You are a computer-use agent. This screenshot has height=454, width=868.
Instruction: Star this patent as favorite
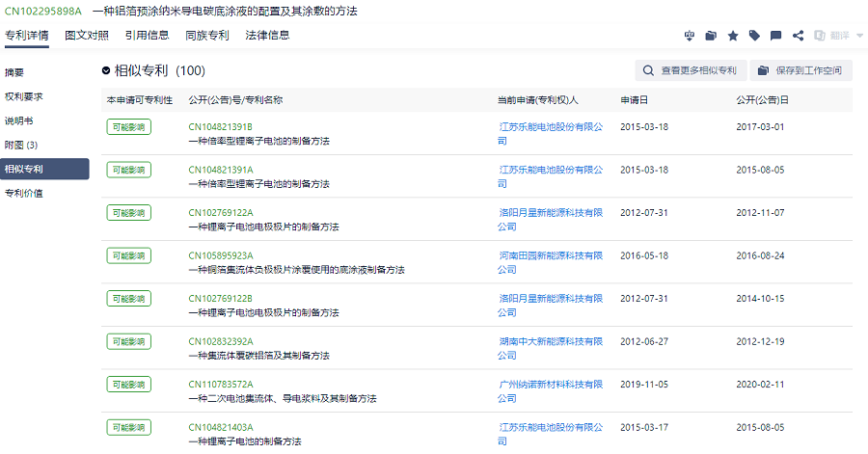pyautogui.click(x=733, y=36)
